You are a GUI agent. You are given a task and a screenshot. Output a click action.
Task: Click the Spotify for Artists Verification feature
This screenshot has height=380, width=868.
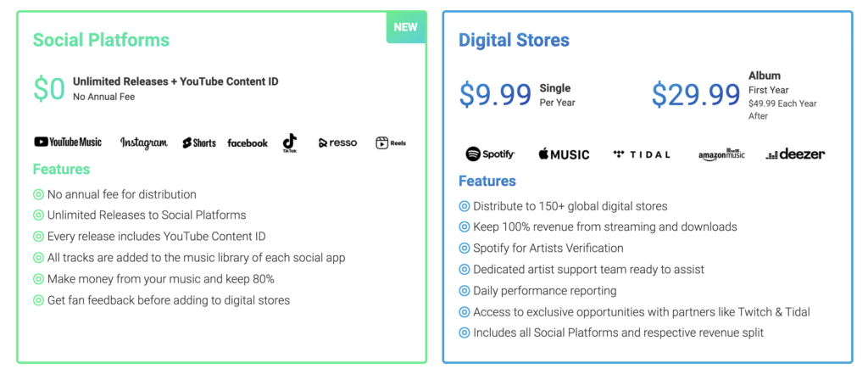tap(548, 249)
